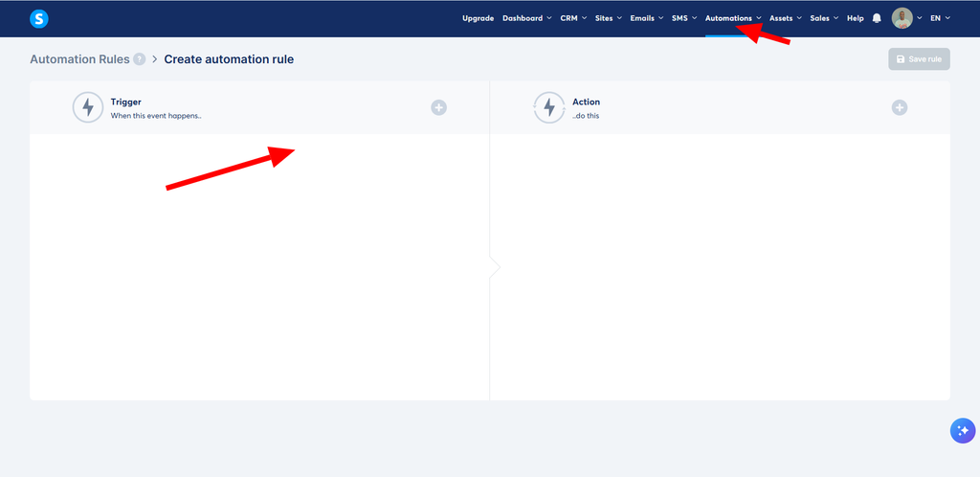The width and height of the screenshot is (980, 477).
Task: Add a trigger with the plus icon
Action: [438, 107]
